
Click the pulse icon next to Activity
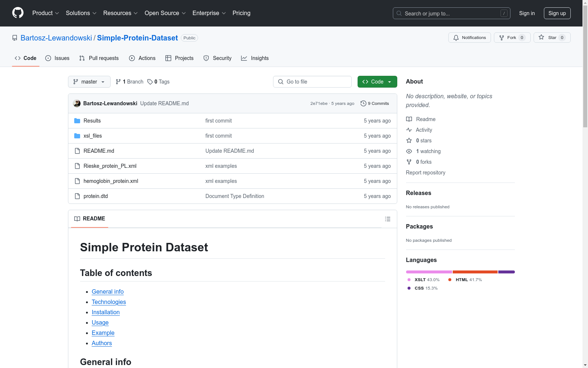click(409, 130)
